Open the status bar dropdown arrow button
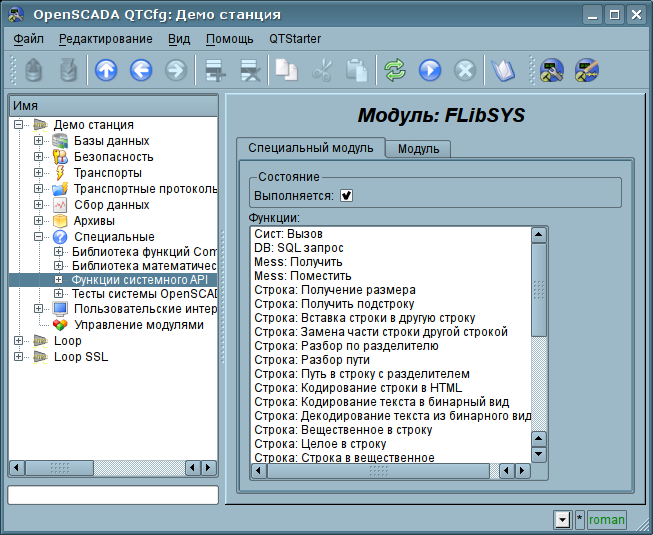The image size is (653, 535). point(562,519)
